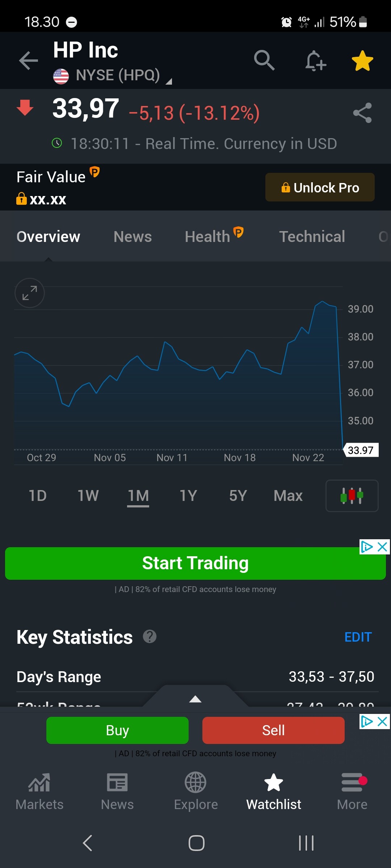Click EDIT for Key Statistics
Viewport: 391px width, 868px height.
click(x=358, y=637)
